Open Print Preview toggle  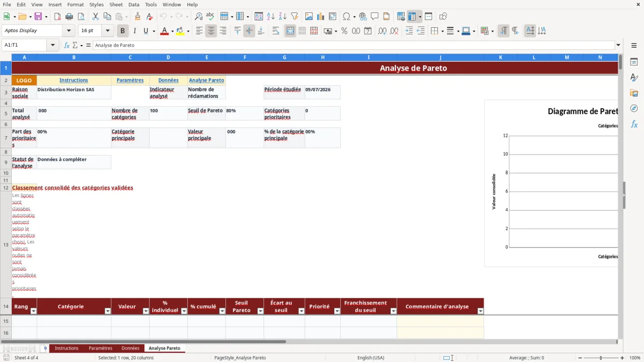click(80, 17)
